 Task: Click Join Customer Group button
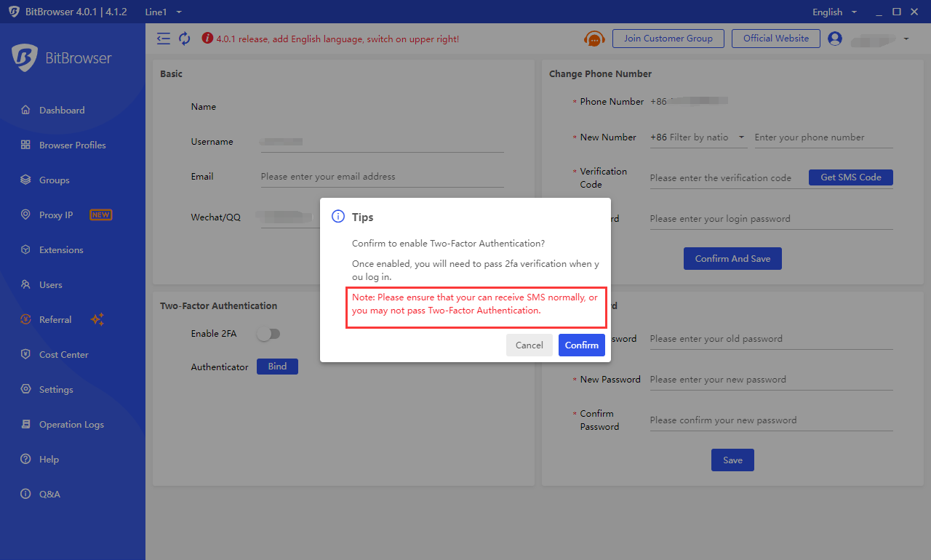click(x=668, y=39)
